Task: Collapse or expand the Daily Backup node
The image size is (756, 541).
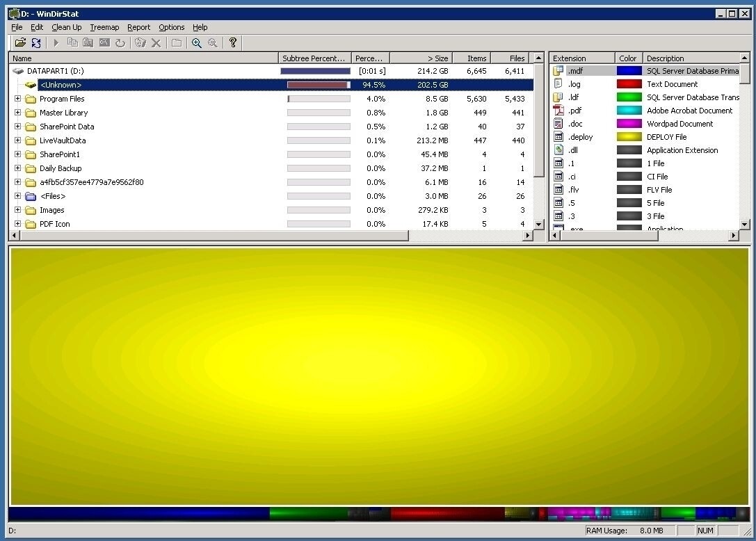Action: (17, 168)
